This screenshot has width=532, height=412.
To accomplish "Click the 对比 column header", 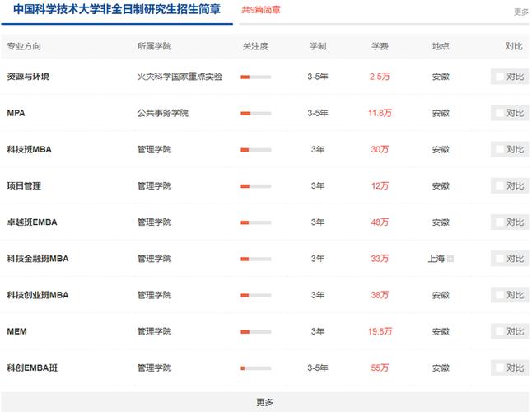I will [x=514, y=46].
